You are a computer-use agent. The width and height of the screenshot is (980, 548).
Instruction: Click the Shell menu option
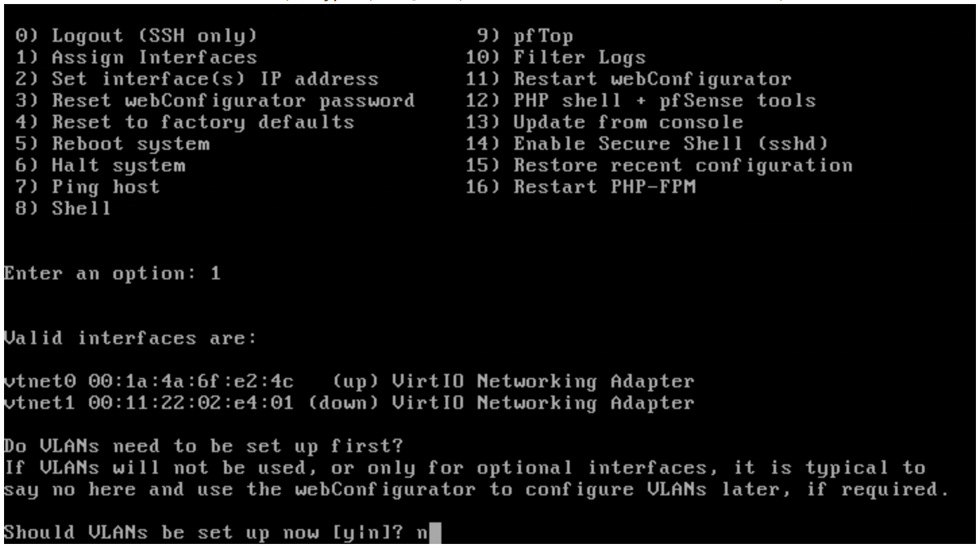click(x=63, y=209)
